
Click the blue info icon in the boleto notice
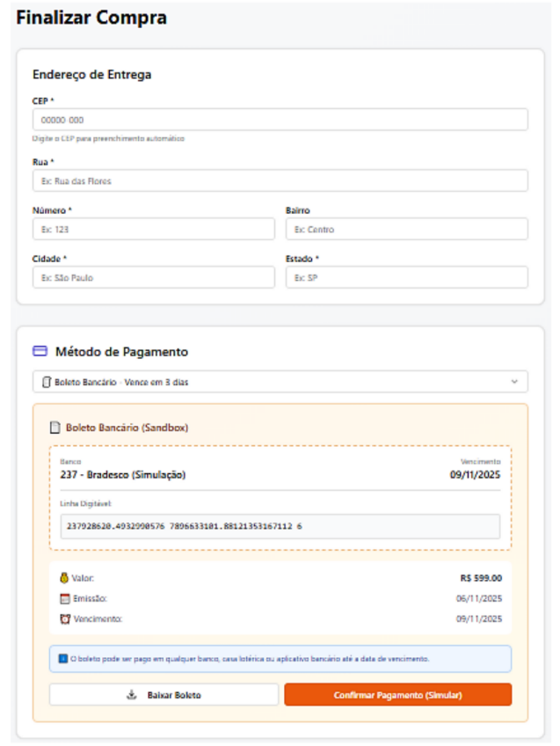pos(62,658)
